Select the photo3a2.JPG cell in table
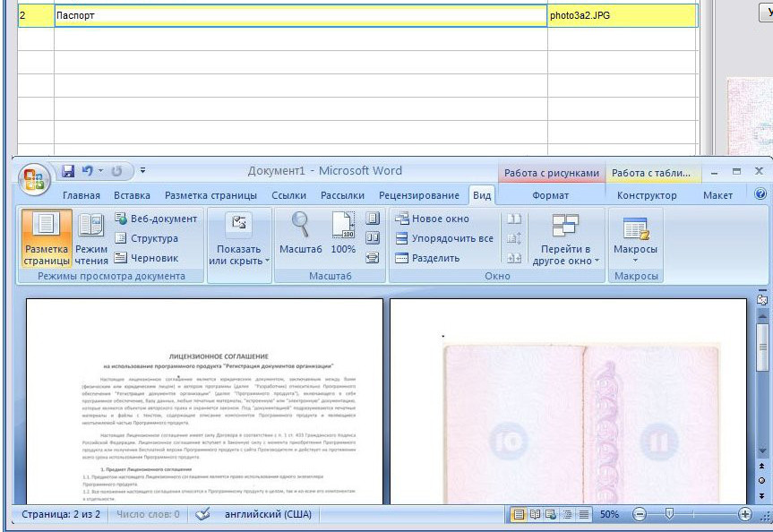This screenshot has width=773, height=532. click(623, 15)
